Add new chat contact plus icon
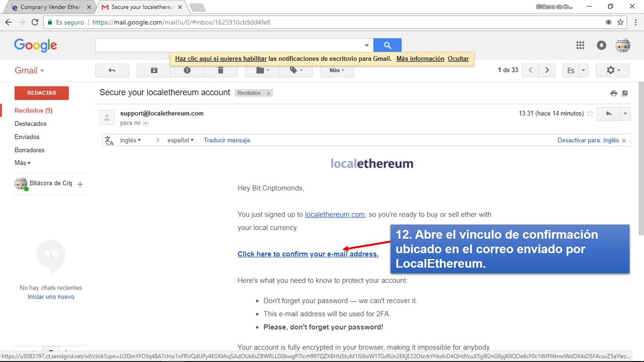This screenshot has width=644, height=362. pos(80,184)
